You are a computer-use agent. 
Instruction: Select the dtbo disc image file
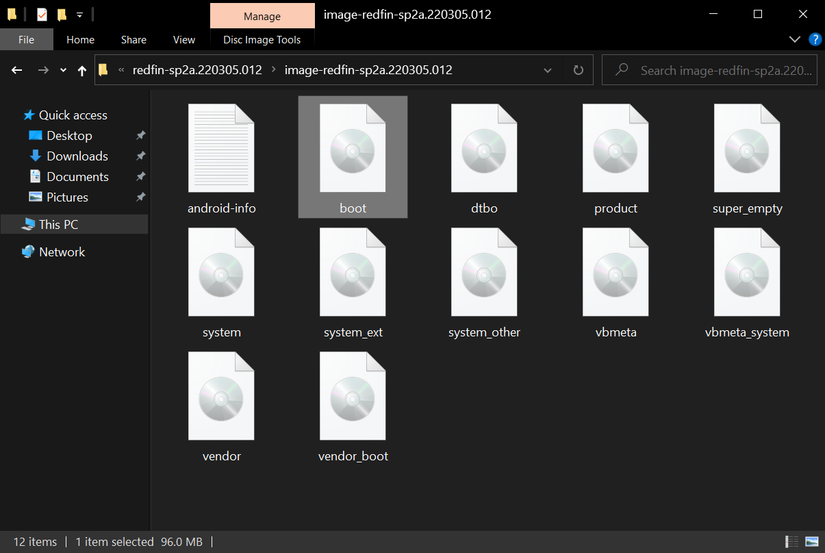click(484, 148)
